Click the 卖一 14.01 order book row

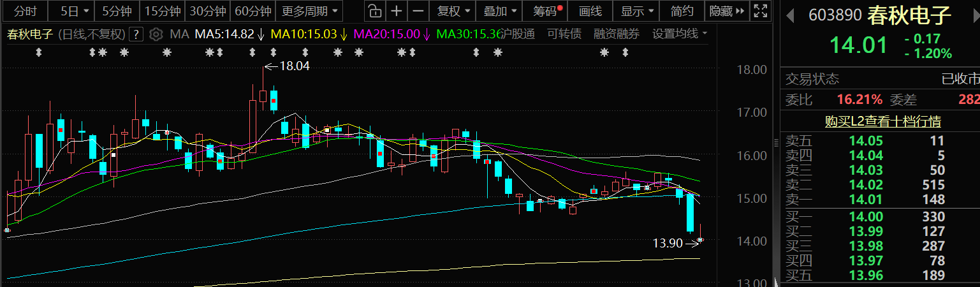(880, 200)
